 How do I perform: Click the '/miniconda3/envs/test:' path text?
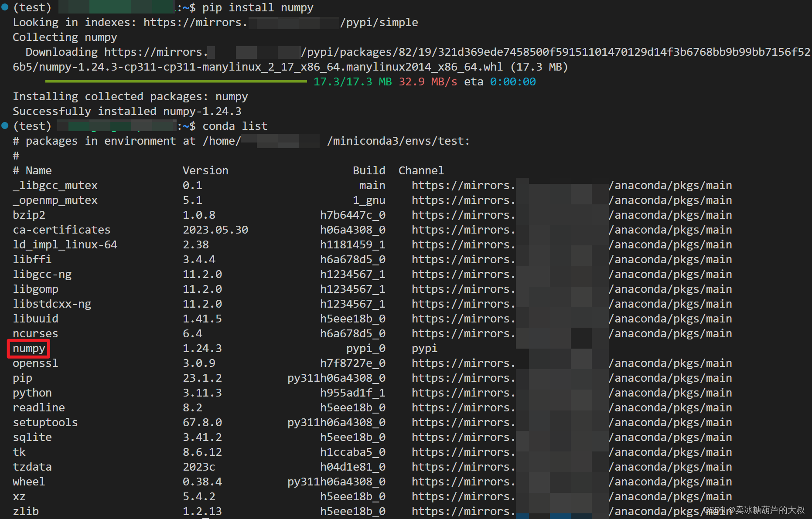[x=399, y=141]
